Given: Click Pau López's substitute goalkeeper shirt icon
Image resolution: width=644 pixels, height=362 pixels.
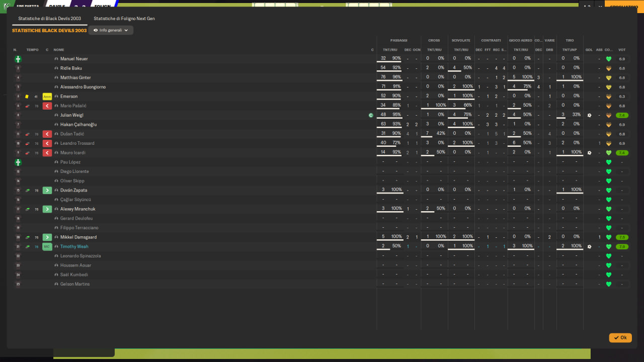Looking at the screenshot, I should tap(18, 162).
